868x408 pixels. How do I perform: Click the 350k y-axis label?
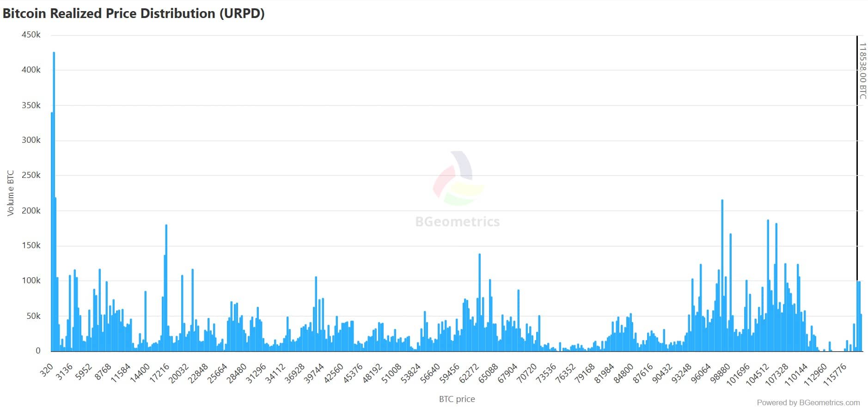pos(31,105)
